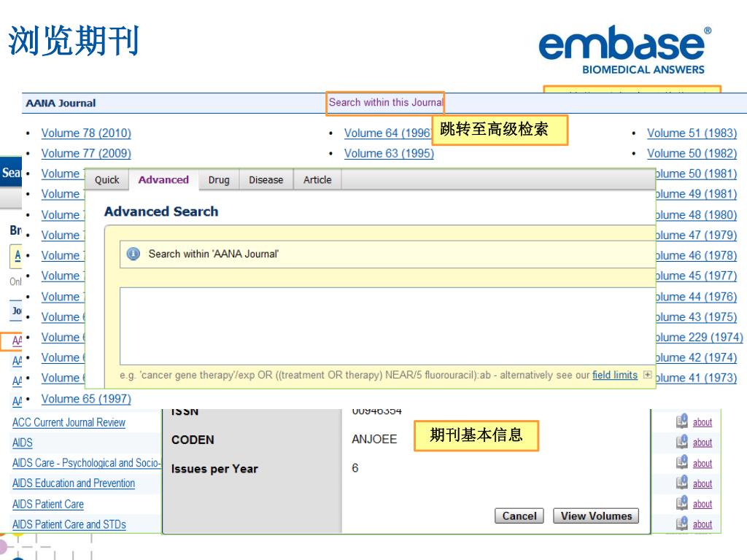This screenshot has height=560, width=747.
Task: Click about link for AIDS Patient Care and STDs
Action: [x=703, y=524]
